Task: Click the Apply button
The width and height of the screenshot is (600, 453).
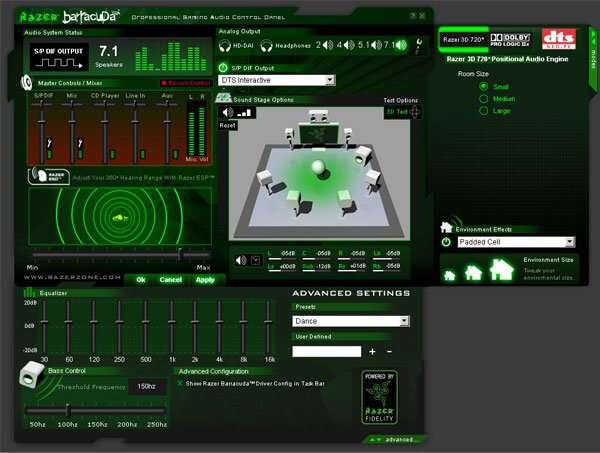Action: pos(205,280)
